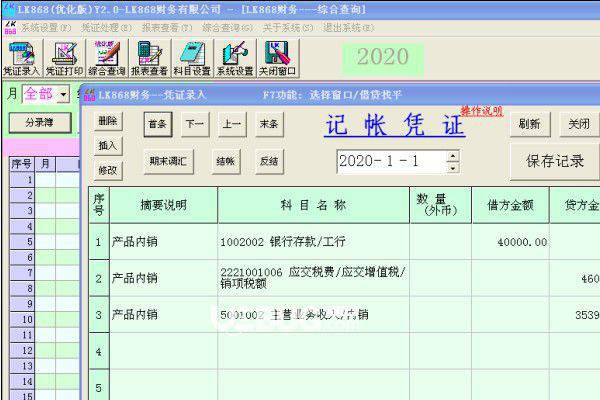
Task: Click the 保存记录 button
Action: pos(555,161)
